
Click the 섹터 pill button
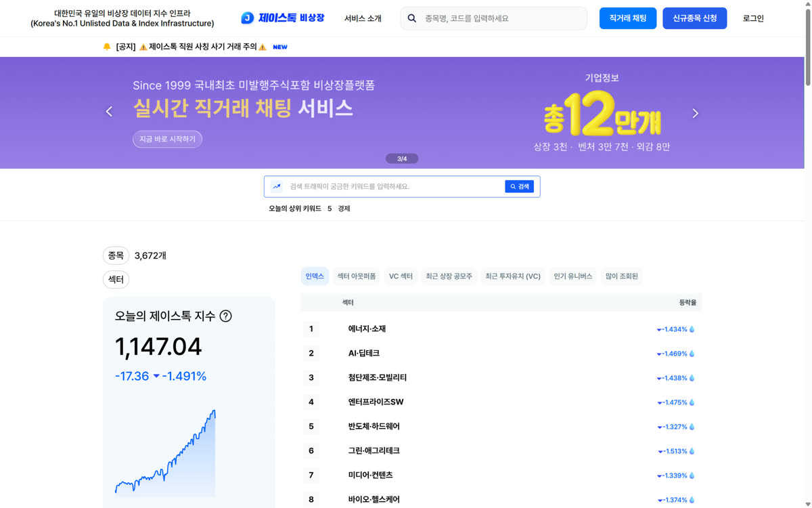pyautogui.click(x=116, y=279)
